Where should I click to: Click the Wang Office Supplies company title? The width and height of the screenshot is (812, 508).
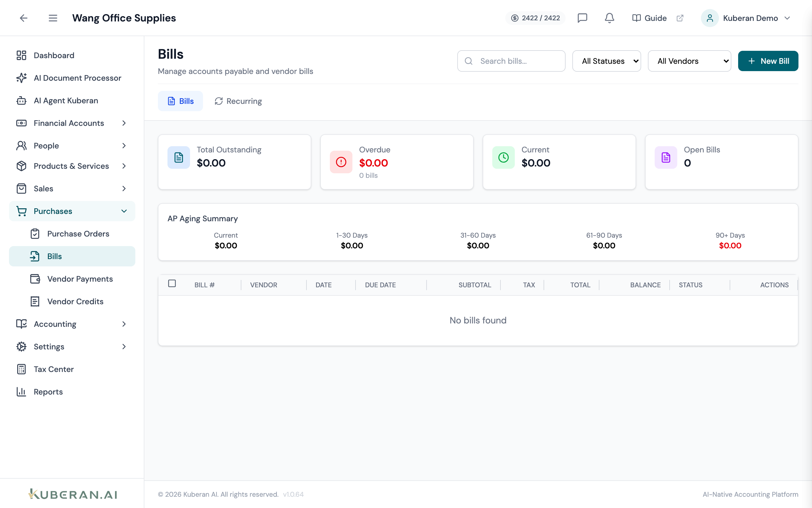tap(124, 18)
